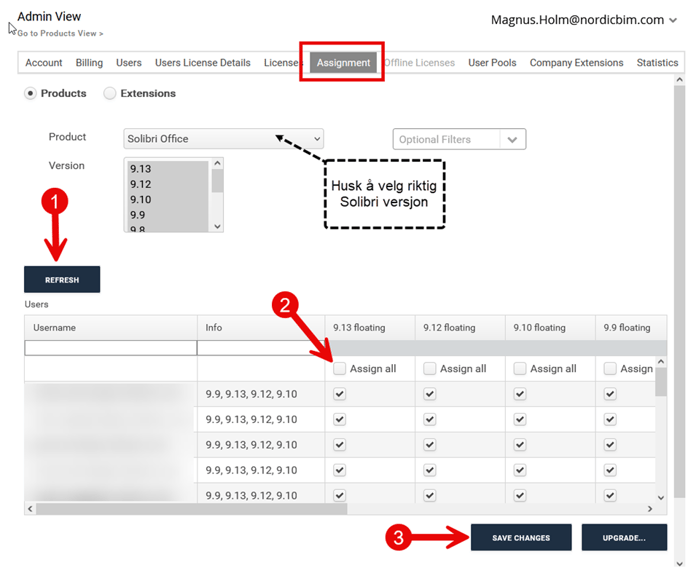The image size is (688, 568).
Task: Select the Products radio button
Action: 30,93
